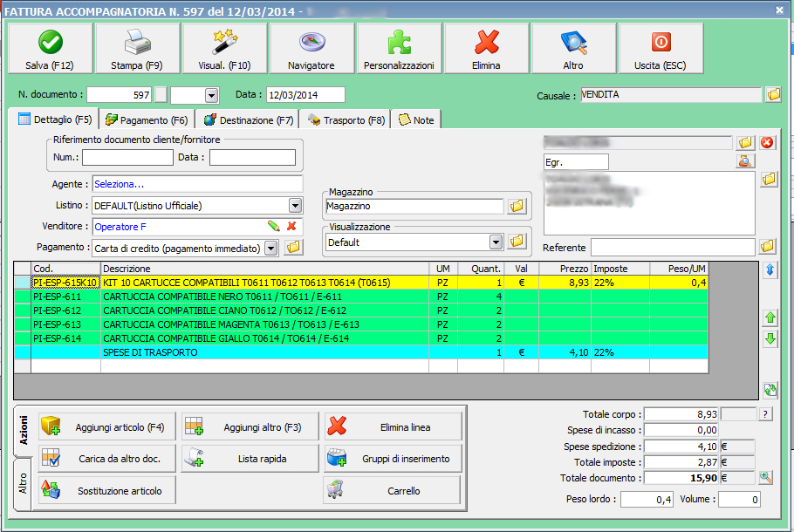The height and width of the screenshot is (532, 794).
Task: Delete the document using Elimina
Action: [x=486, y=49]
